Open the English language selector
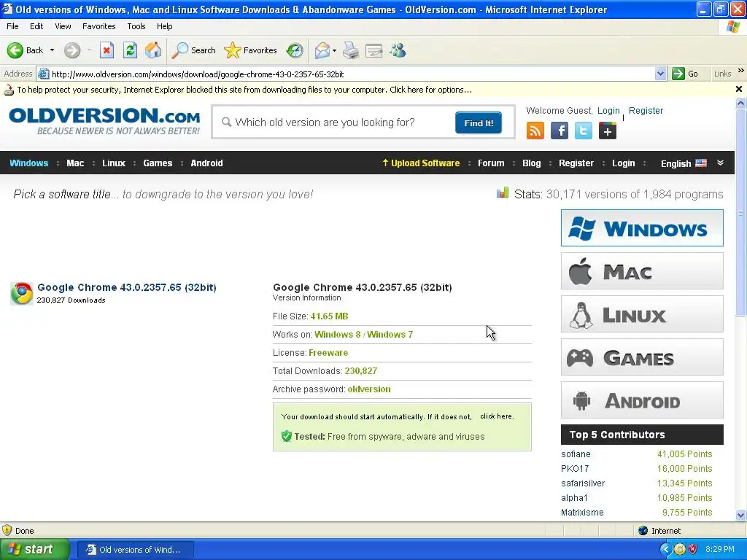Image resolution: width=747 pixels, height=560 pixels. [684, 163]
